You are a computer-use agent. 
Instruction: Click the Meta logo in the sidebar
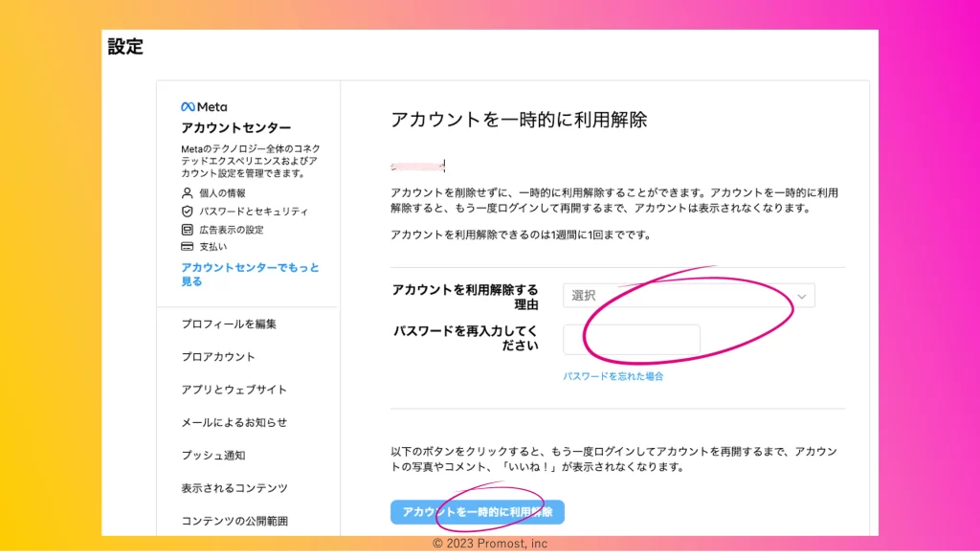204,107
